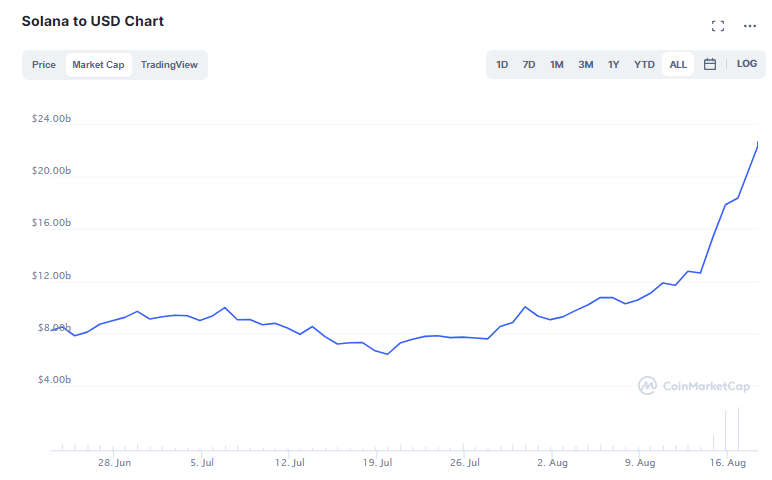Screen dimensions: 772x480
Task: Click the tall volume bar near 16 Aug
Action: 738,430
